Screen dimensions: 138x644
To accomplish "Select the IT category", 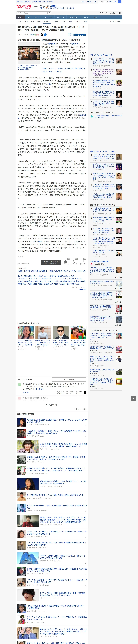I will coord(64,21).
